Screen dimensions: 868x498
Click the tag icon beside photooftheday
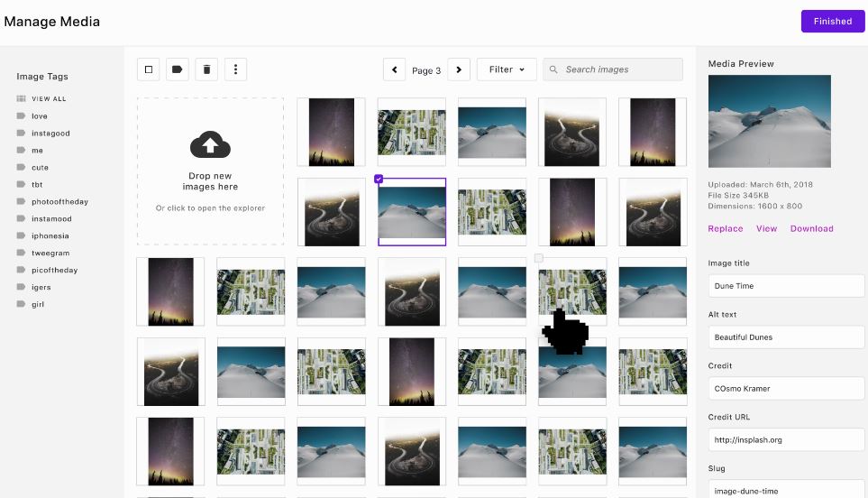[21, 202]
